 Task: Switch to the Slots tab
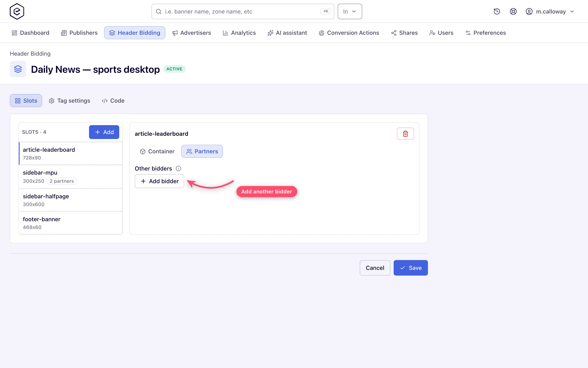click(x=26, y=101)
